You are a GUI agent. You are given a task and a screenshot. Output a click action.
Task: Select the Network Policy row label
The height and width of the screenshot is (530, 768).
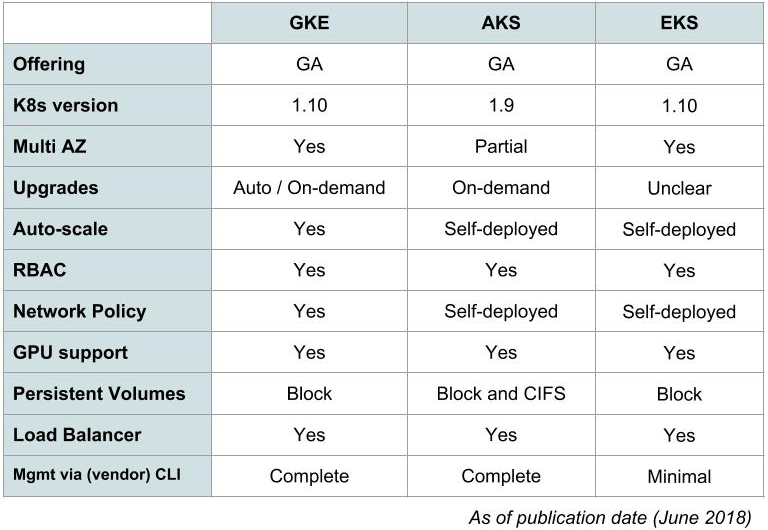79,311
